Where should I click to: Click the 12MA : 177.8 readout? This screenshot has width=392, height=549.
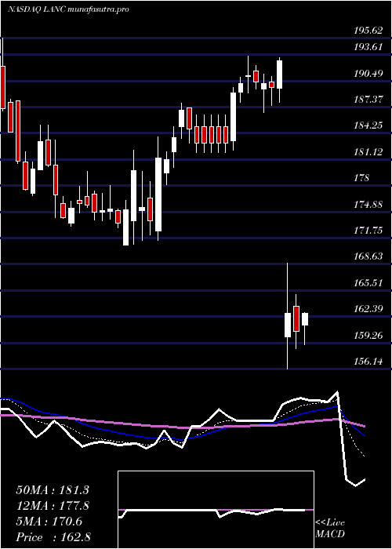coord(53,506)
